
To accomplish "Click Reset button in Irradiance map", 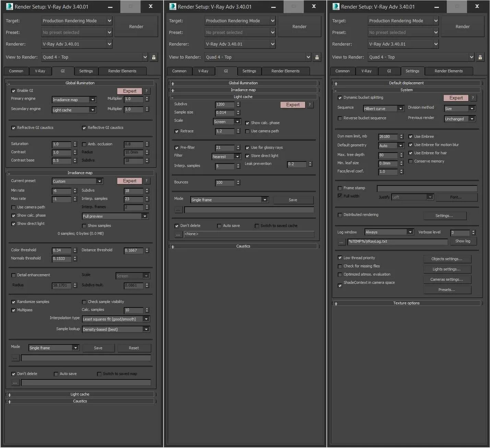I will (x=134, y=348).
